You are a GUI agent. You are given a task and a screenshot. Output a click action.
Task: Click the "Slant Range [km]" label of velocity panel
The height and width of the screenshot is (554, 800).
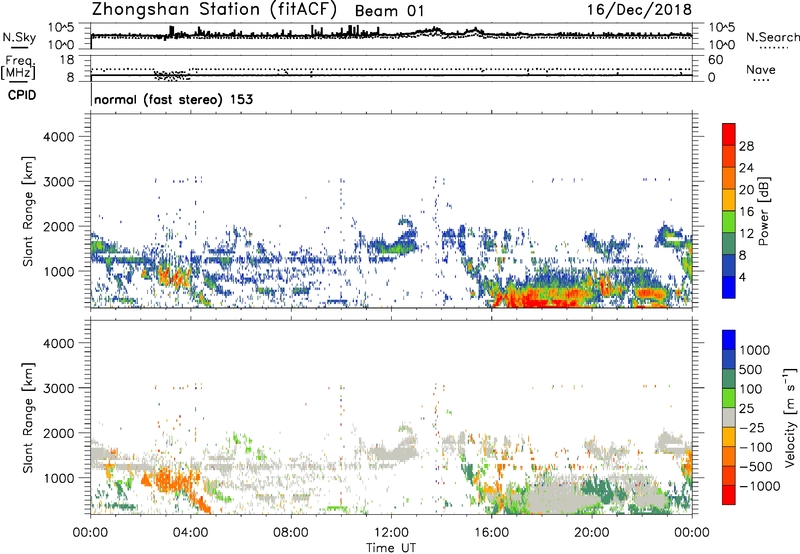pos(28,418)
